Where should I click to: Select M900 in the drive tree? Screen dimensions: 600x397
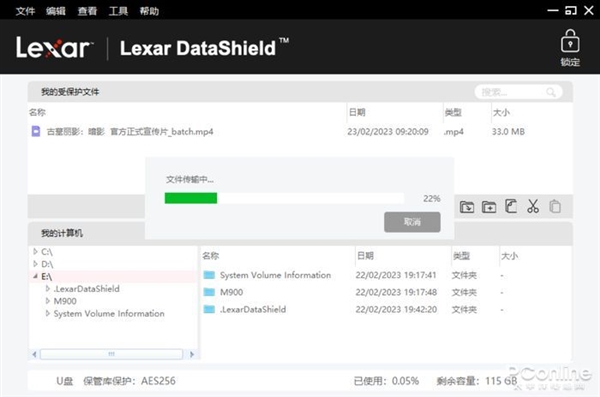pyautogui.click(x=65, y=301)
